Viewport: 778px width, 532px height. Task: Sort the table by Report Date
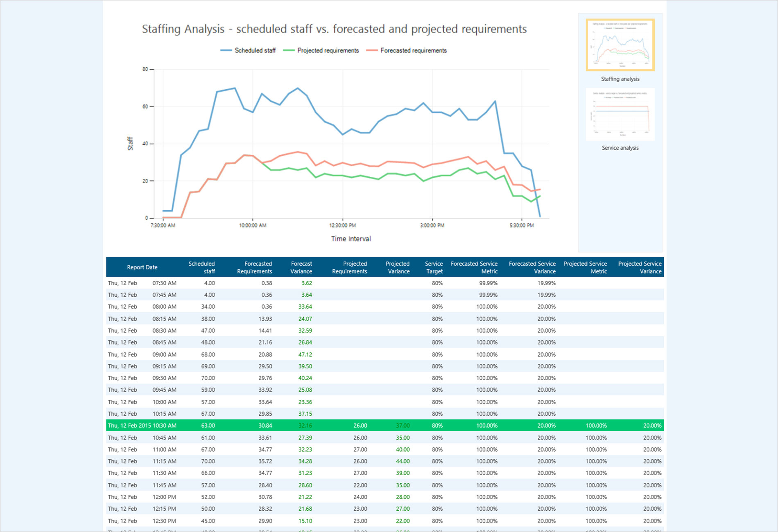point(142,267)
